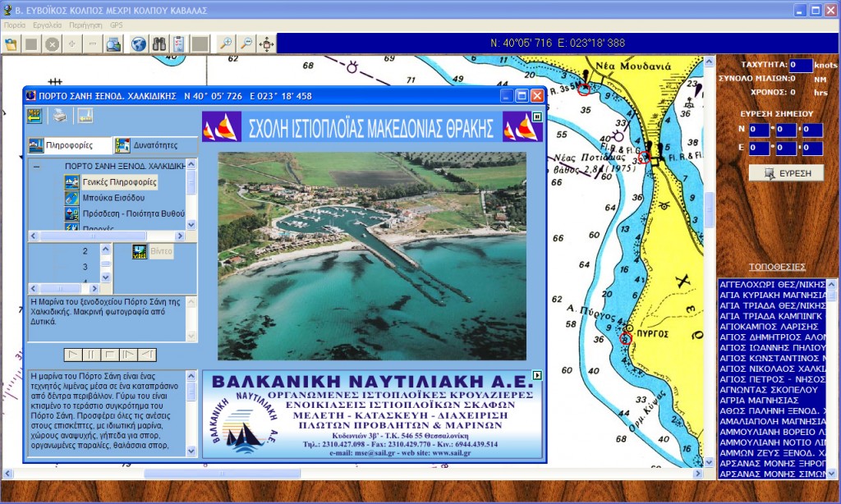
Task: Click the greyed arrow icon beside printer
Action: 85,115
